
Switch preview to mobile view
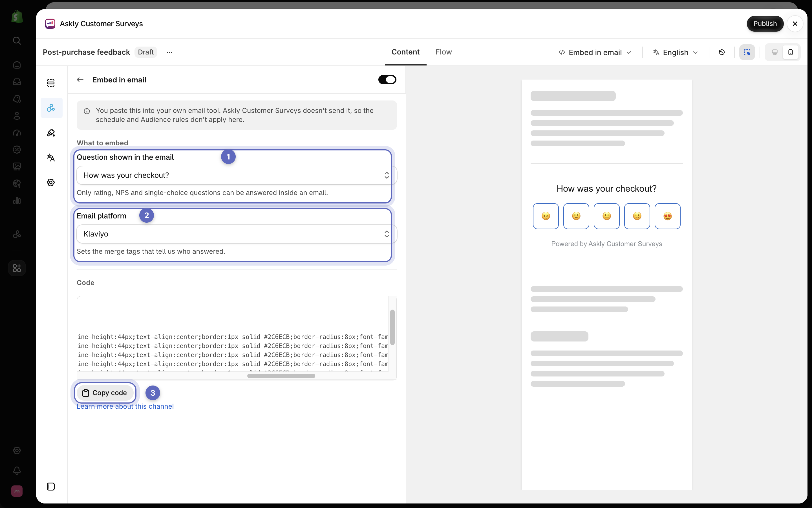791,52
